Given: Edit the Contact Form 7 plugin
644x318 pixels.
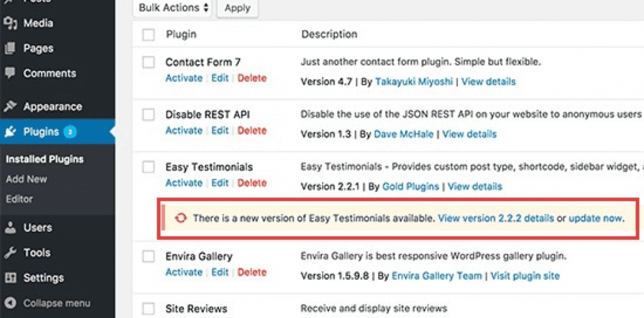Looking at the screenshot, I should [219, 78].
